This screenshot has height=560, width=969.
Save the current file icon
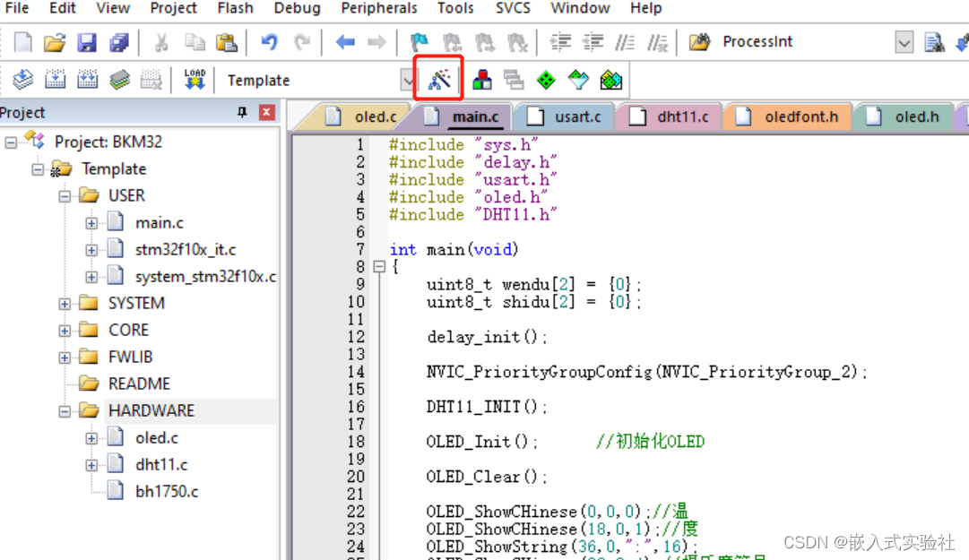point(87,42)
